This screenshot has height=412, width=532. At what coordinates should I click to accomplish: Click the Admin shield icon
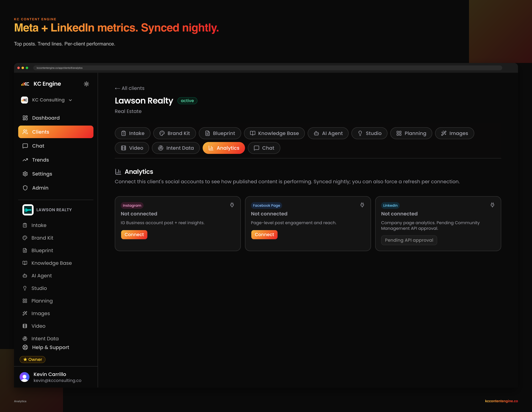pyautogui.click(x=25, y=188)
